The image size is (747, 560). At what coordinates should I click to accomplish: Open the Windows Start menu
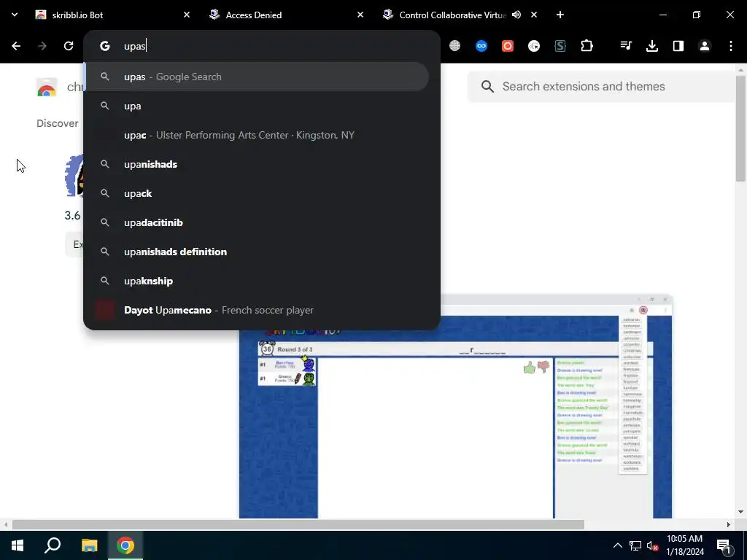click(18, 545)
